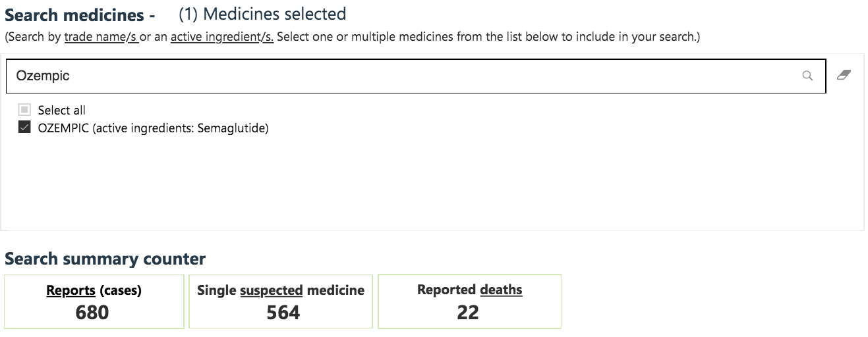The height and width of the screenshot is (337, 868).
Task: Click the underlined deaths term
Action: tap(501, 290)
